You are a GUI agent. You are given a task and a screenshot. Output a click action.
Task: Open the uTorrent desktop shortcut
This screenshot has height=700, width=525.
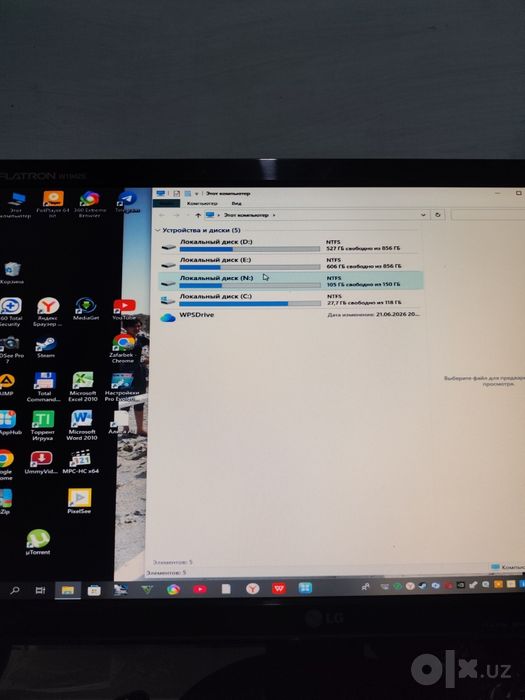pyautogui.click(x=38, y=541)
